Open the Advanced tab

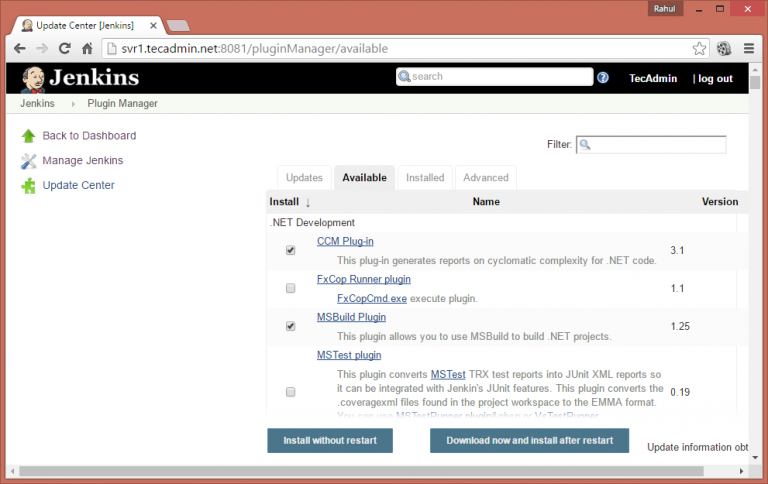pos(486,178)
